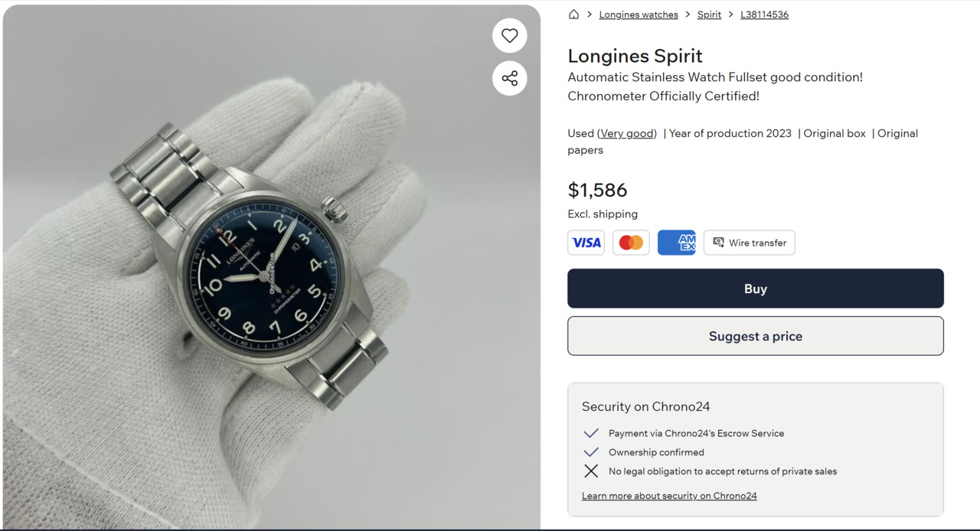Navigate to the Spirit breadcrumb

709,15
